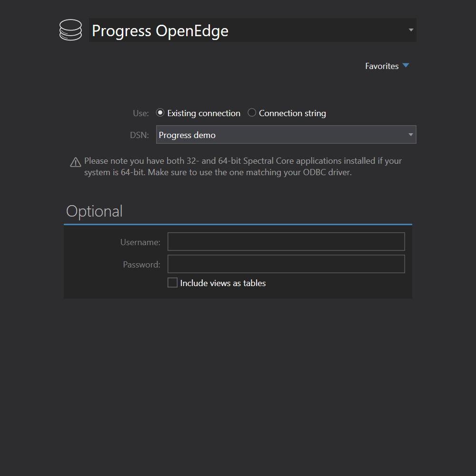Click inside the Username input field
This screenshot has height=476, width=476.
point(286,242)
